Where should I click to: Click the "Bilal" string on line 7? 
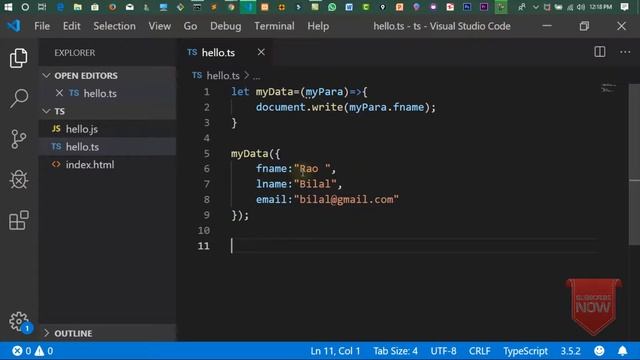315,184
